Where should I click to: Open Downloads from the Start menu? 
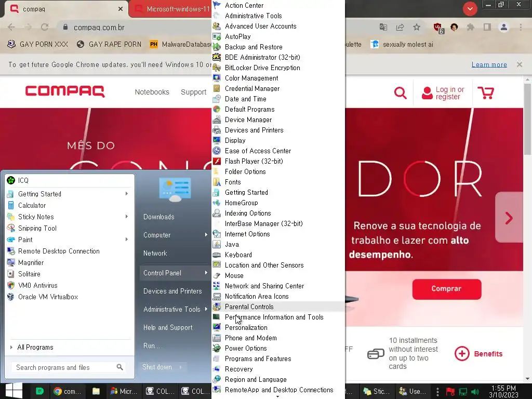click(159, 217)
